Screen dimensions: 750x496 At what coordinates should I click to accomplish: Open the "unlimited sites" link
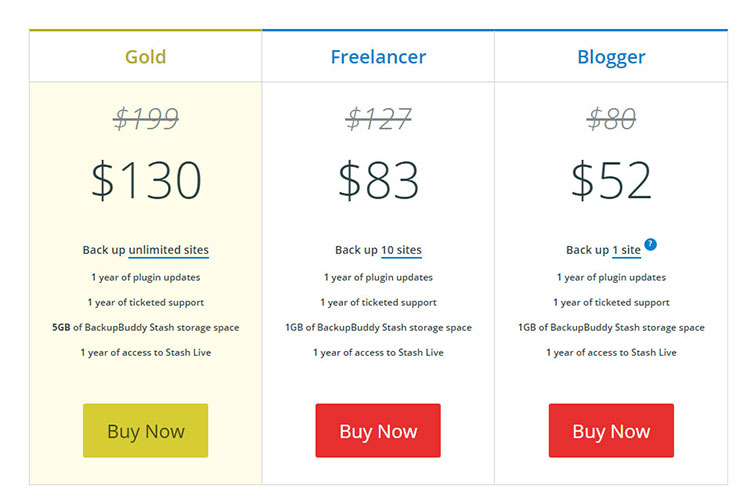pos(169,250)
